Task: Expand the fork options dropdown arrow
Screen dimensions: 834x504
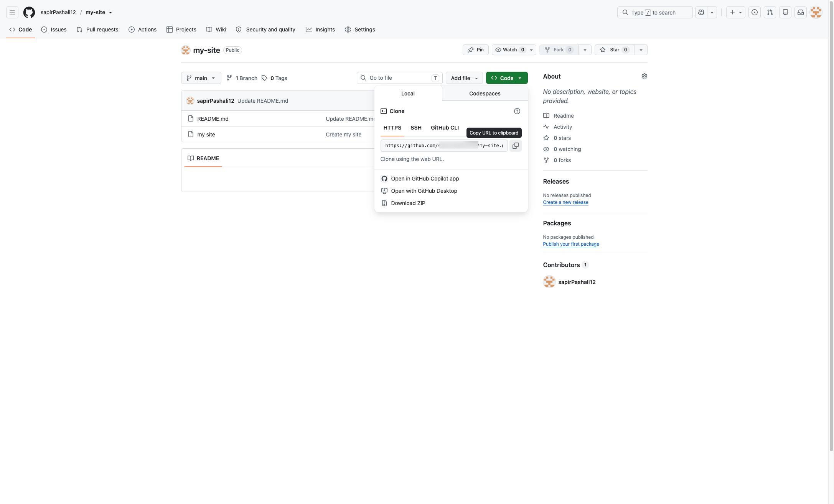Action: pyautogui.click(x=585, y=50)
